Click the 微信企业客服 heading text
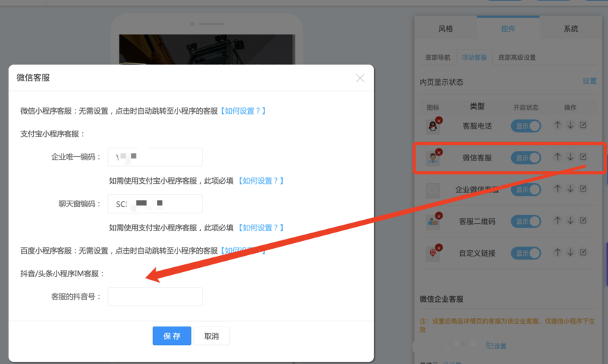Image resolution: width=608 pixels, height=364 pixels. (x=442, y=299)
